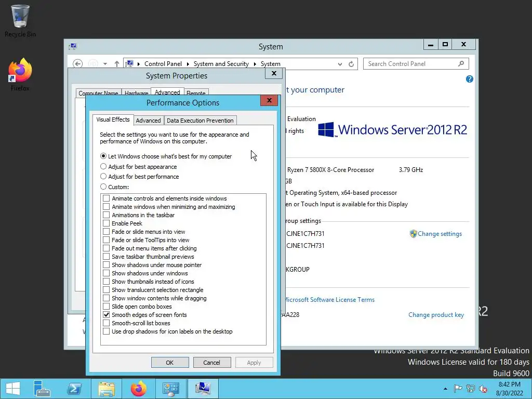The height and width of the screenshot is (399, 532).
Task: Select Adjust for best performance
Action: [139, 177]
